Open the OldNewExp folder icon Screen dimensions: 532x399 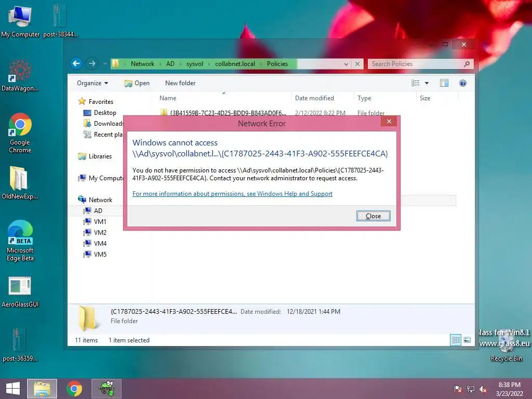click(20, 182)
